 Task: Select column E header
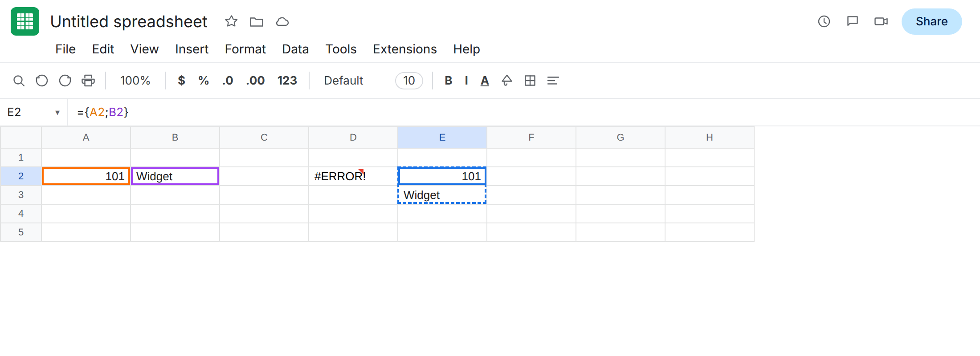(442, 138)
